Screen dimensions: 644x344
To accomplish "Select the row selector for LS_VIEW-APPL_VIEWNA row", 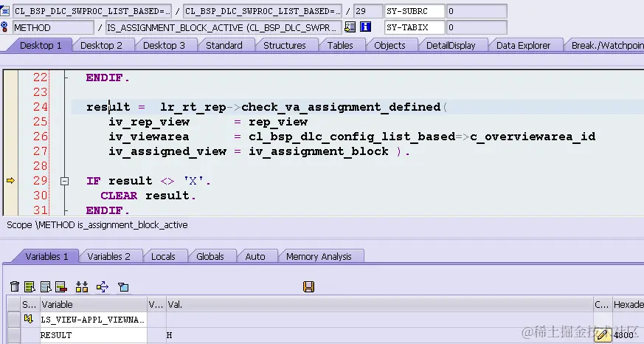I will 13,320.
